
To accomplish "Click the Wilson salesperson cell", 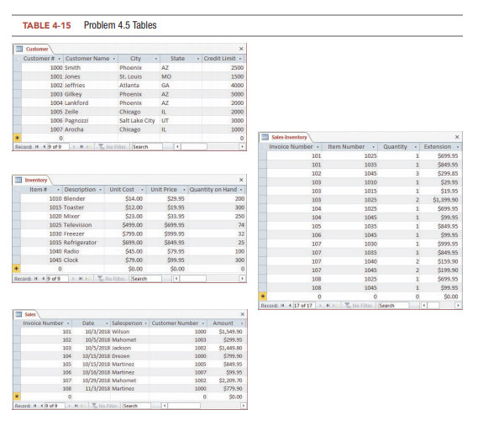I will [129, 332].
